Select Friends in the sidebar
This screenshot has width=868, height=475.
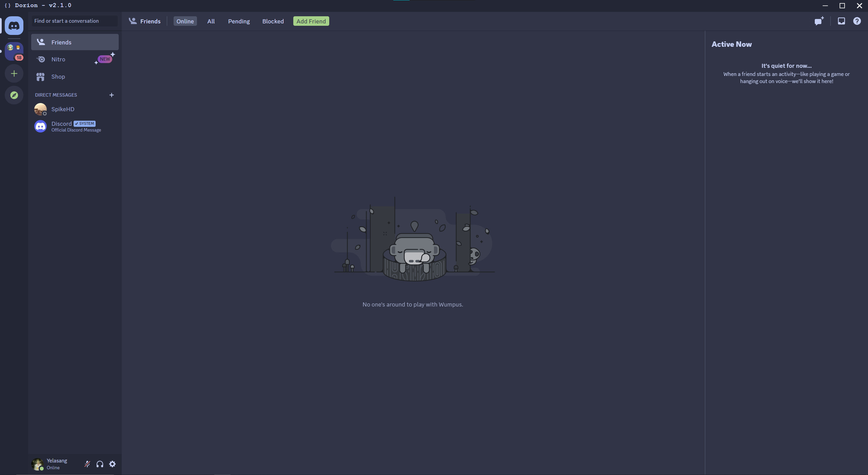pyautogui.click(x=75, y=42)
